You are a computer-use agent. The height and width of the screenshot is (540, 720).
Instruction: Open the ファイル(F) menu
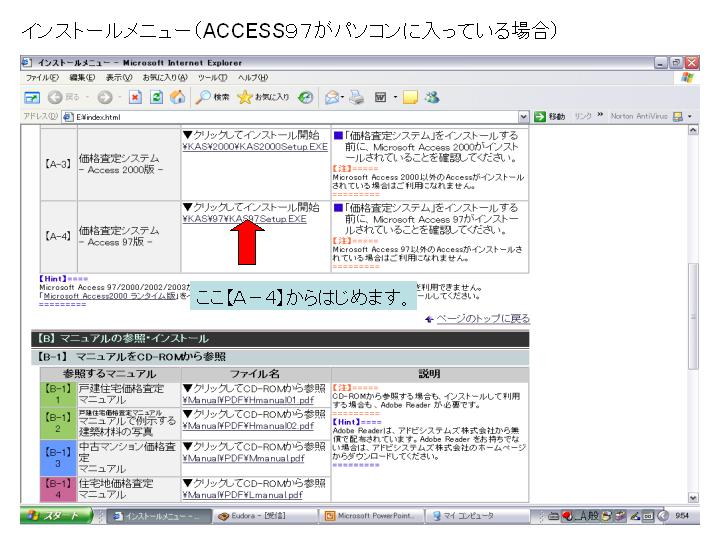42,78
